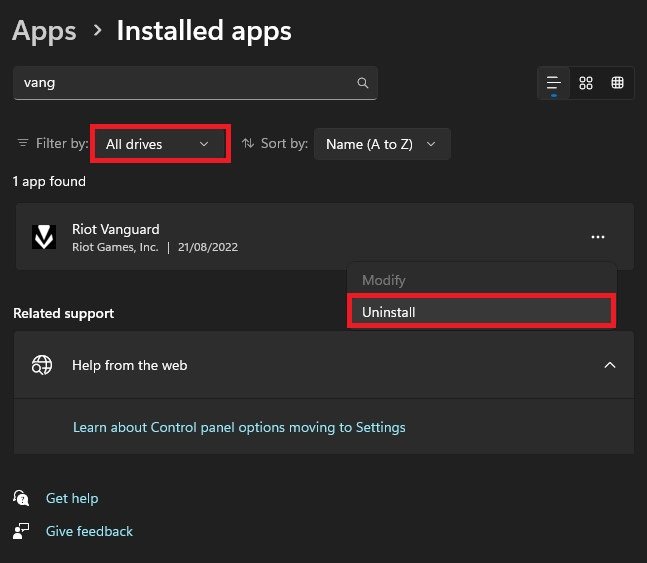This screenshot has height=563, width=647.
Task: Open the Get help link
Action: tap(72, 498)
